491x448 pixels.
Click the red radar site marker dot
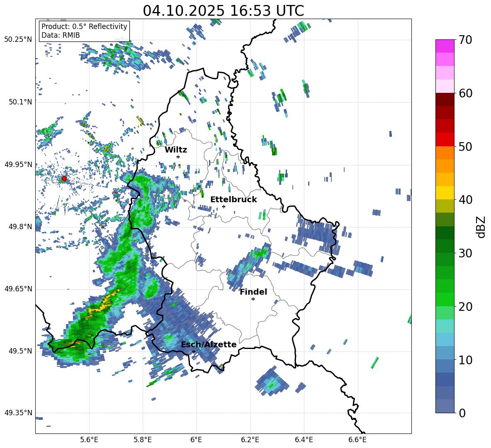point(64,179)
